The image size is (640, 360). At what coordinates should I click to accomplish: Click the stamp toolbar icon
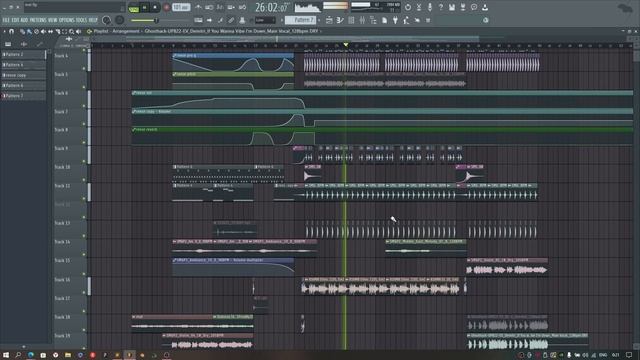point(242,20)
